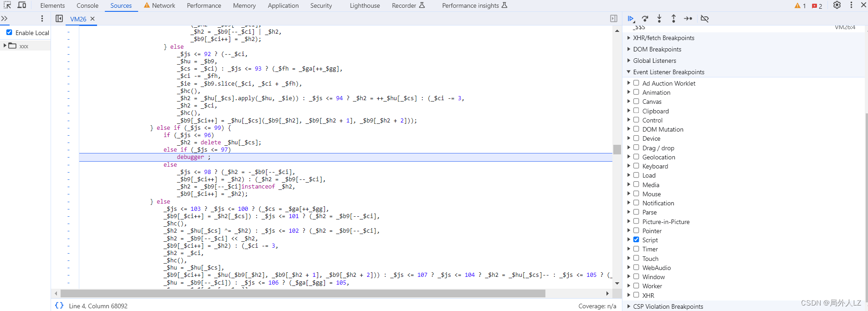Open the navigator pane three-dot menu
The height and width of the screenshot is (311, 868).
(x=42, y=19)
